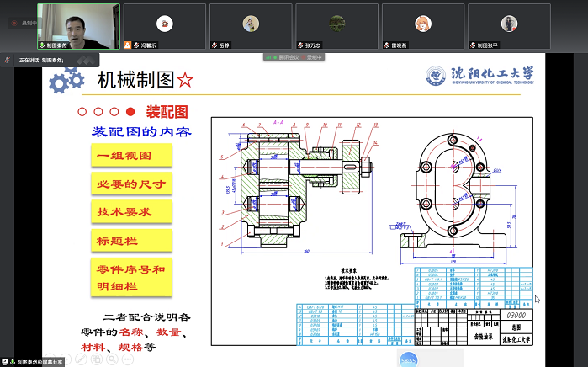
Task: Select the 技术要求 yellow item
Action: click(x=131, y=212)
